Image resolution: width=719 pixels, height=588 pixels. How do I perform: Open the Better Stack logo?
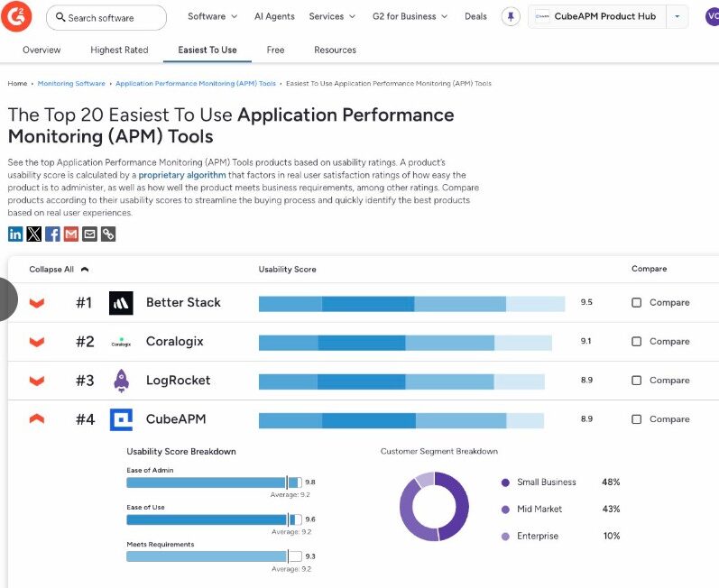coord(121,303)
